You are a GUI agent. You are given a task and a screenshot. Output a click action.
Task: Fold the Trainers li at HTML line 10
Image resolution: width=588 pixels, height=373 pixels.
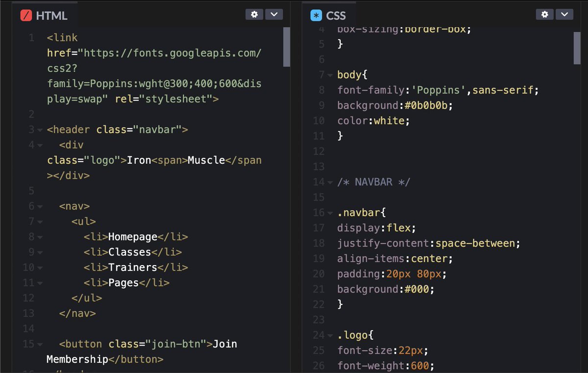pos(40,268)
